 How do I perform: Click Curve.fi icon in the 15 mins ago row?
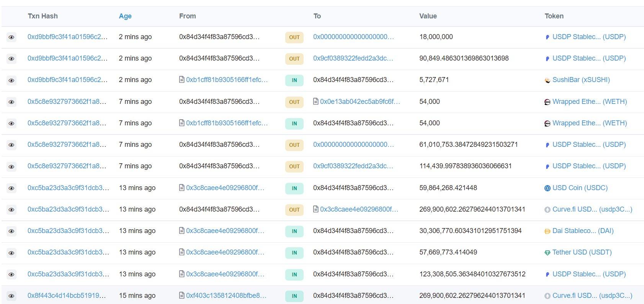tap(548, 296)
